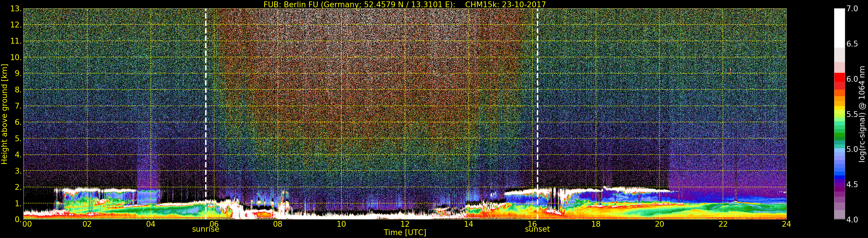The width and height of the screenshot is (868, 238).
Task: Click the white dashed sunset line
Action: click(x=537, y=114)
